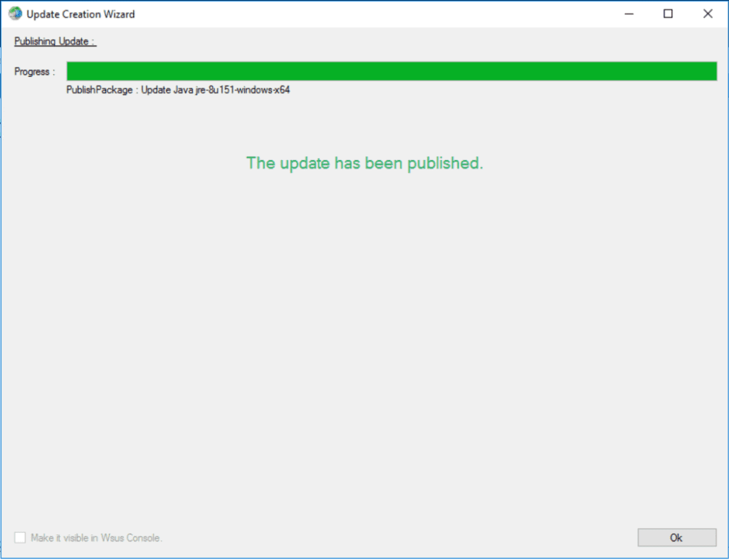Click the 'The update has been published.' message
This screenshot has width=729, height=560.
[364, 164]
